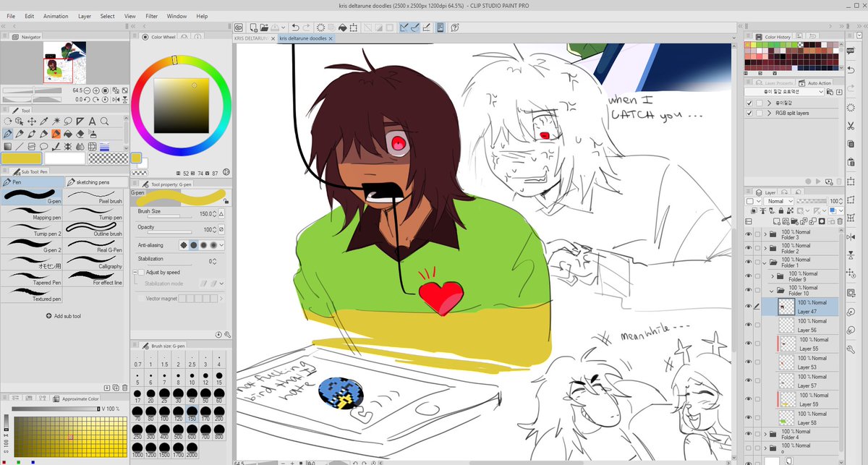Click the scissors icon on right sidebar
The width and height of the screenshot is (868, 465).
pos(851,127)
